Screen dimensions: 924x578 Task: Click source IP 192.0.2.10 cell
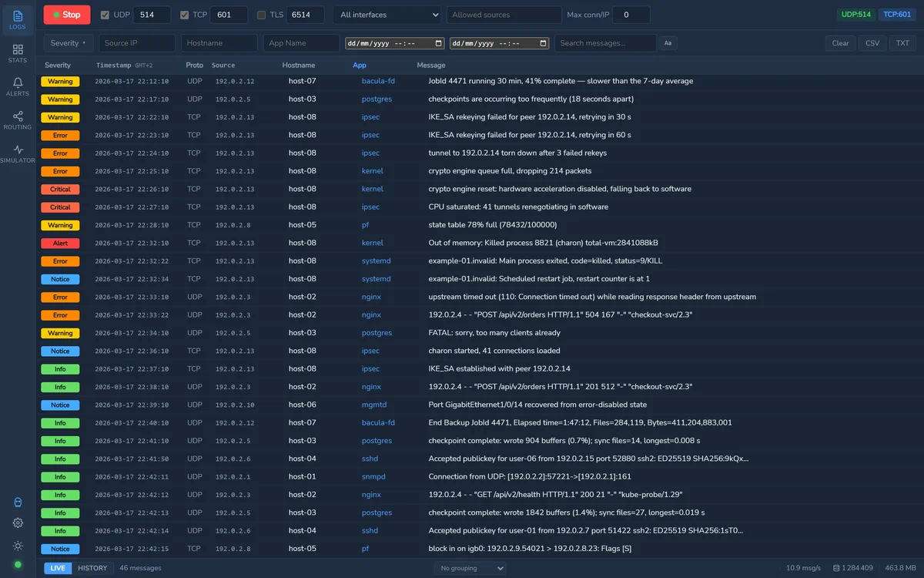click(x=235, y=405)
